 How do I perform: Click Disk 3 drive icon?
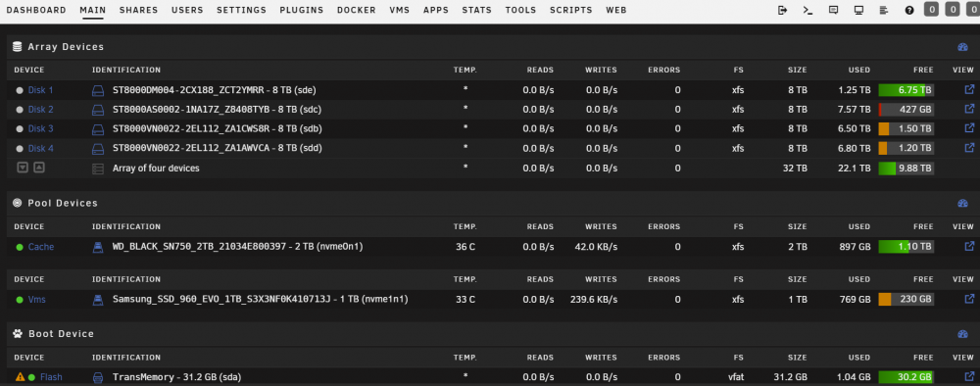click(x=98, y=129)
